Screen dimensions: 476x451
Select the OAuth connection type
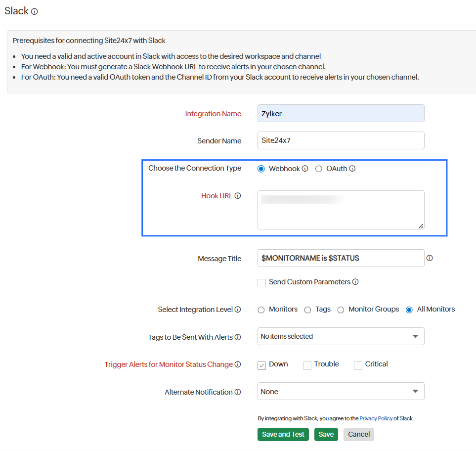[319, 169]
